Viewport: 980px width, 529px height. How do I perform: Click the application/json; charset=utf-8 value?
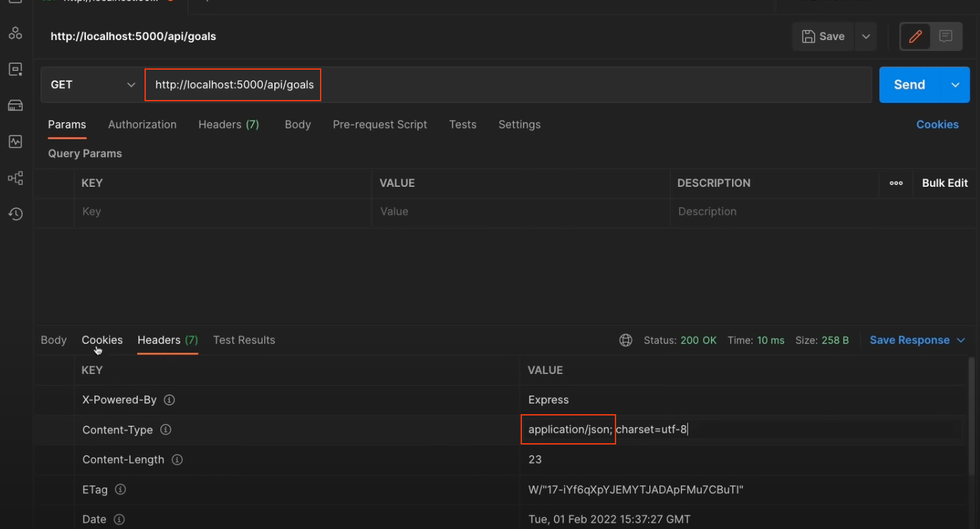[x=608, y=430]
